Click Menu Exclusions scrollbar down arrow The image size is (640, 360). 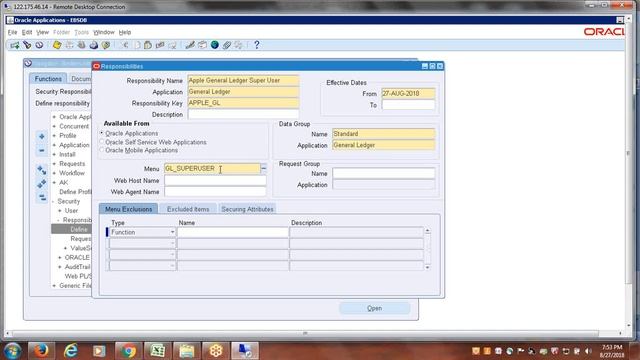pyautogui.click(x=427, y=267)
